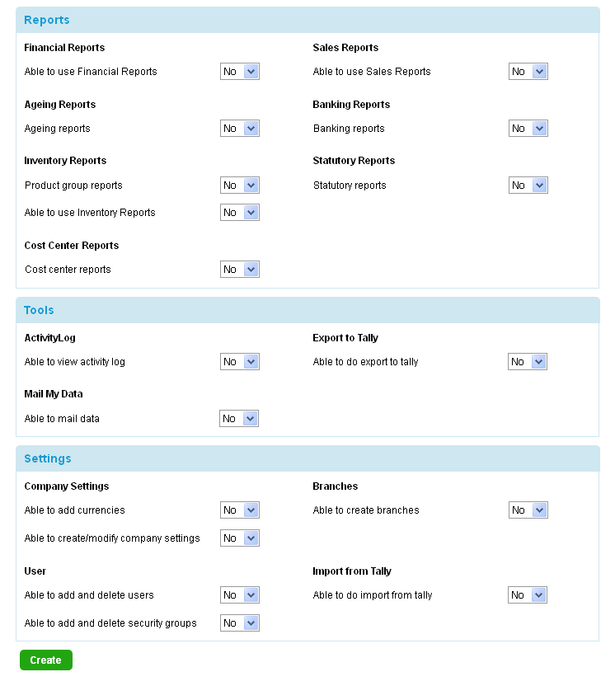Open the Able to mail data dropdown
Viewport: 615px width, 700px height.
[239, 418]
